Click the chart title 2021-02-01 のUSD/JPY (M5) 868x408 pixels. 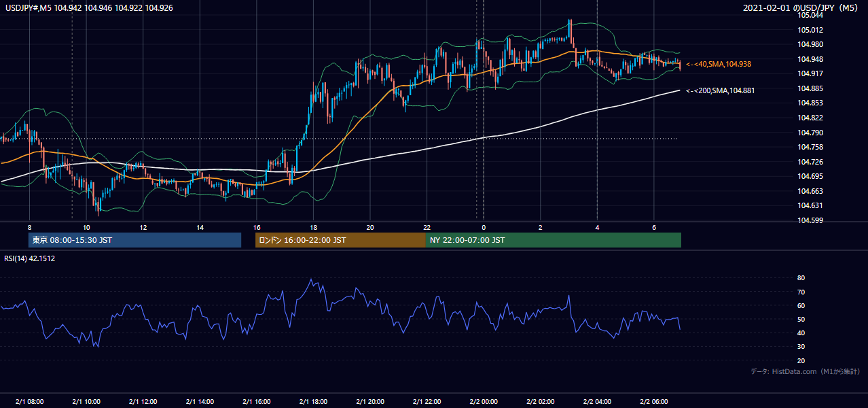[x=802, y=8]
